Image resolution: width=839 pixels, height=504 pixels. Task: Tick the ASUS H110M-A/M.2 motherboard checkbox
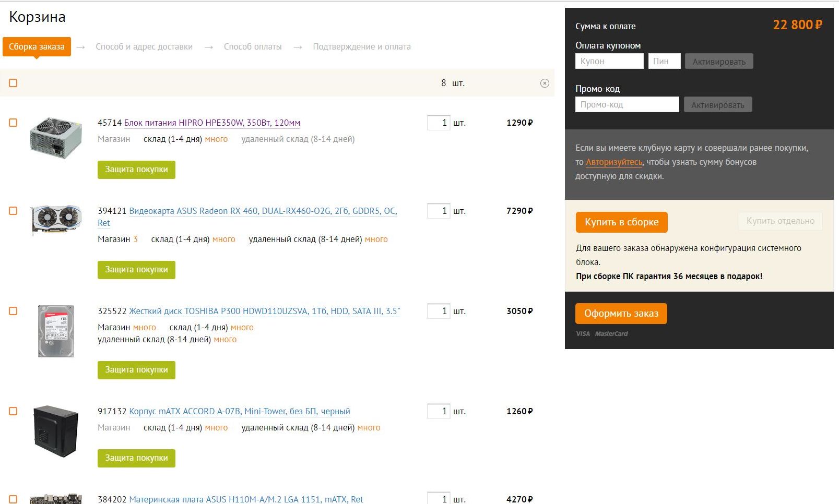pyautogui.click(x=13, y=499)
